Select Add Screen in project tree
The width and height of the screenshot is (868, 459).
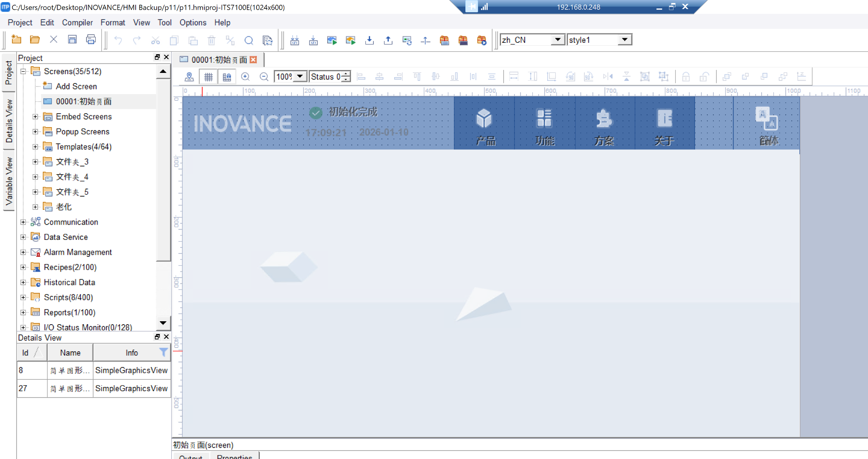[76, 86]
